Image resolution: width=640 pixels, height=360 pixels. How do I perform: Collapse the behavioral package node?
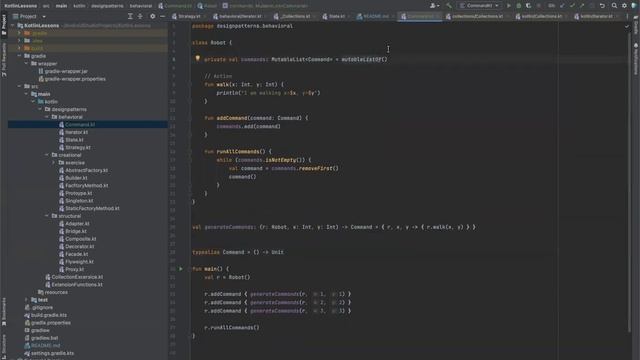(47, 117)
